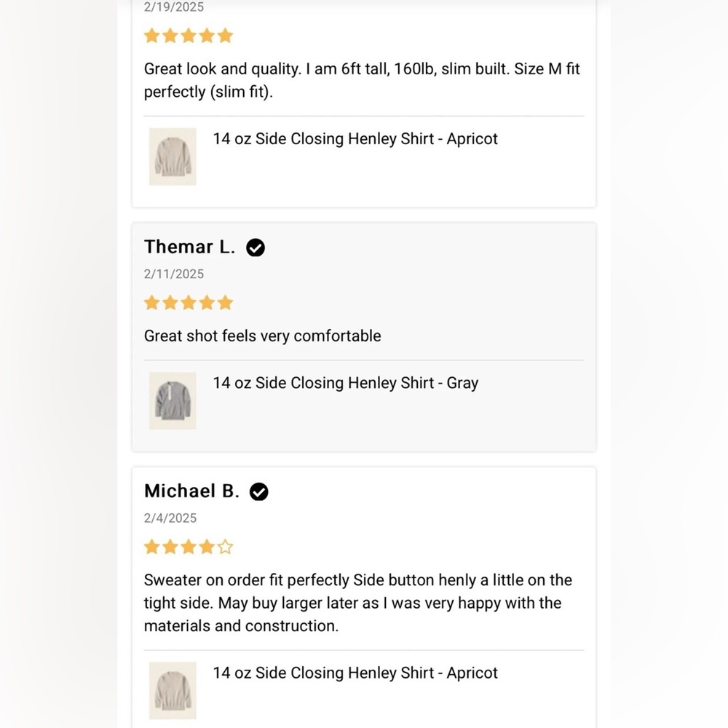Click Themar L.'s five-star rating

[188, 303]
